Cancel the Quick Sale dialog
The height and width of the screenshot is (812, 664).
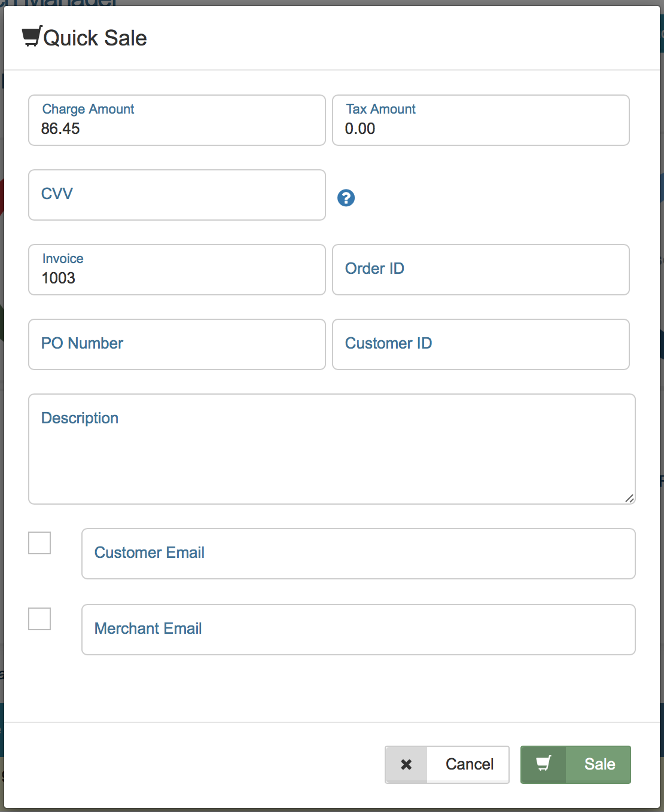click(468, 764)
